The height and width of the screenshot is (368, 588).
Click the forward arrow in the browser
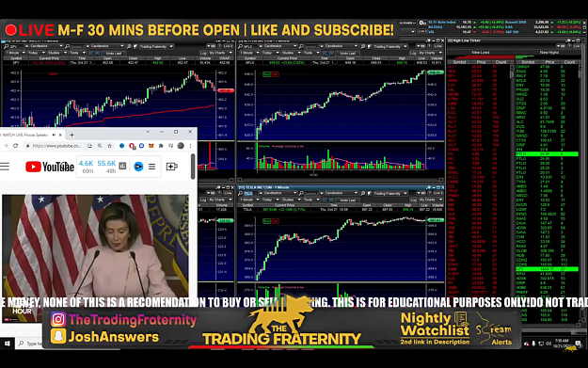[6, 146]
